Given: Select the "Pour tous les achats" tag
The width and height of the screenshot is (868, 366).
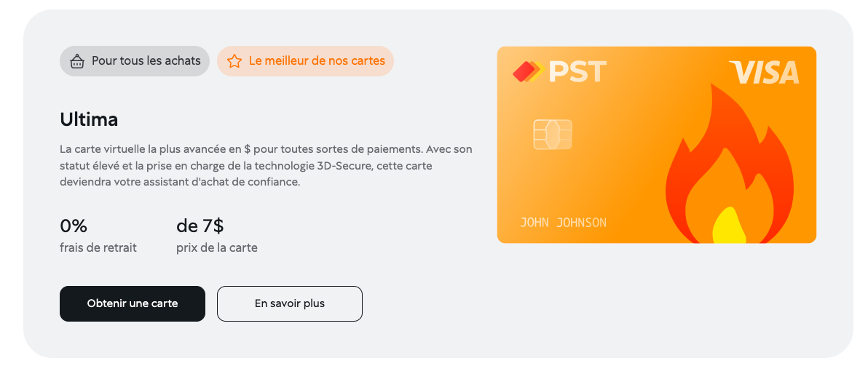Looking at the screenshot, I should tap(135, 61).
